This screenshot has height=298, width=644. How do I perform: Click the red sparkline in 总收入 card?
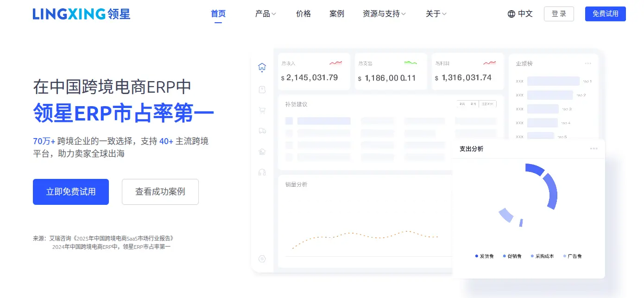pyautogui.click(x=336, y=63)
